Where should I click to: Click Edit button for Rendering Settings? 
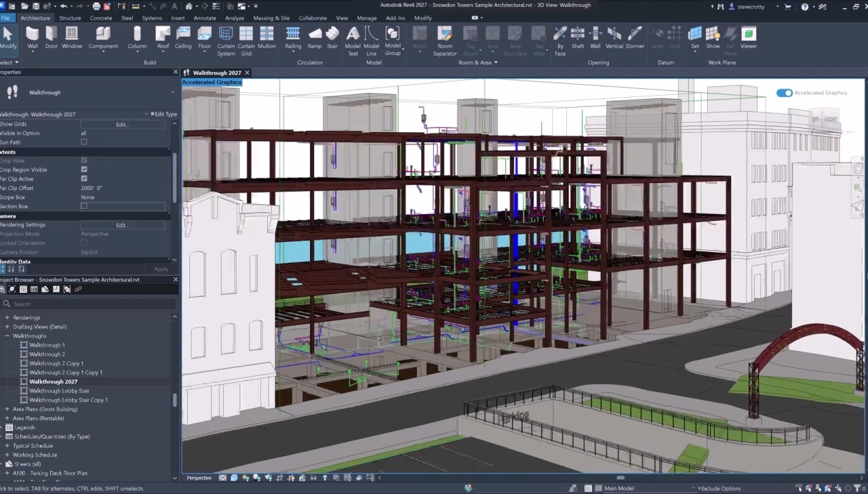pyautogui.click(x=122, y=225)
